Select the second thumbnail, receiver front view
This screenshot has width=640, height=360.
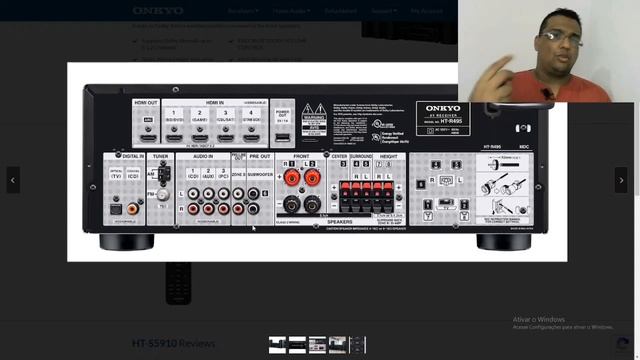tap(297, 345)
